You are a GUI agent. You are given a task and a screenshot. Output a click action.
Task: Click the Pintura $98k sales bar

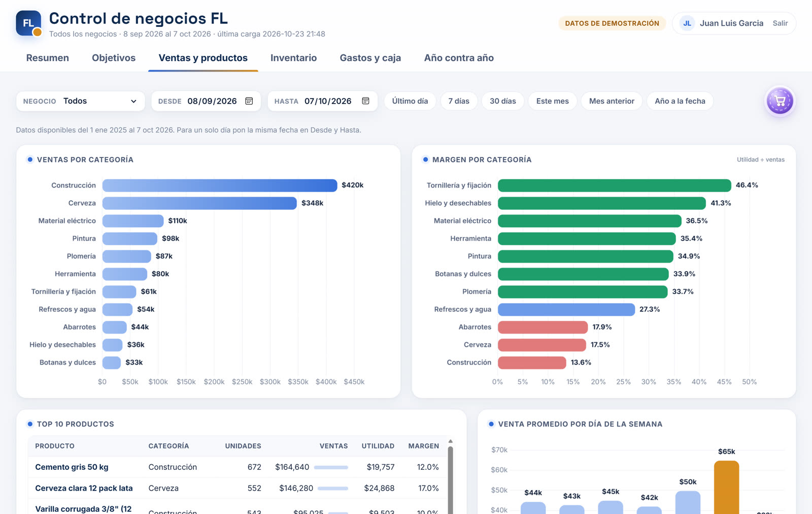pyautogui.click(x=130, y=239)
